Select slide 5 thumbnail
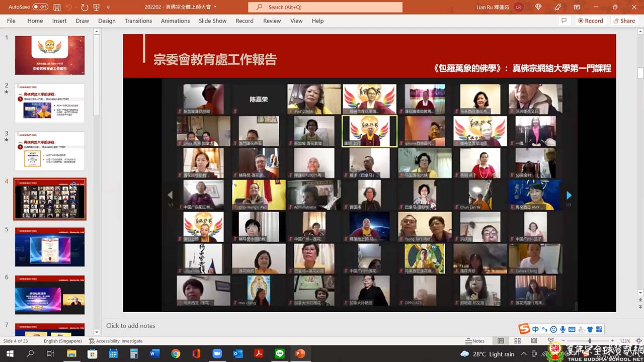 click(x=50, y=247)
